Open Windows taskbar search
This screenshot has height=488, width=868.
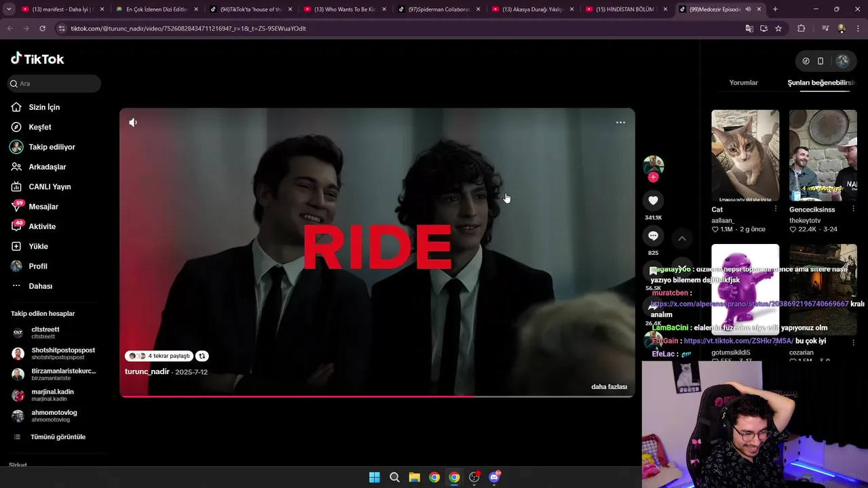point(394,477)
